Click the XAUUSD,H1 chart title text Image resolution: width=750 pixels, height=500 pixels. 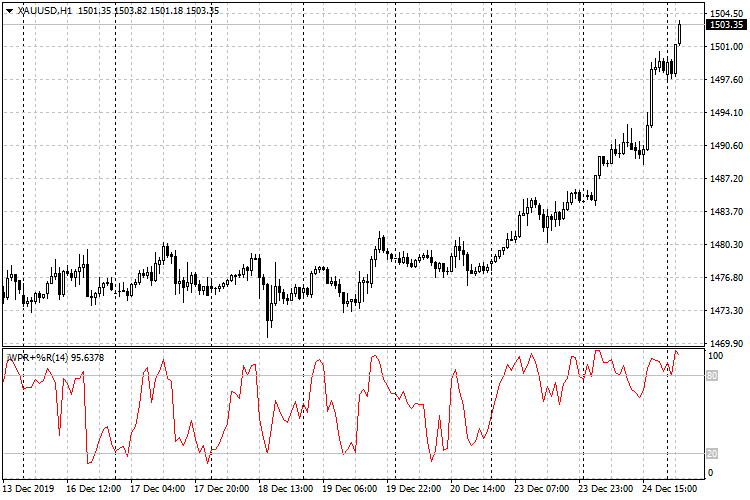click(45, 10)
